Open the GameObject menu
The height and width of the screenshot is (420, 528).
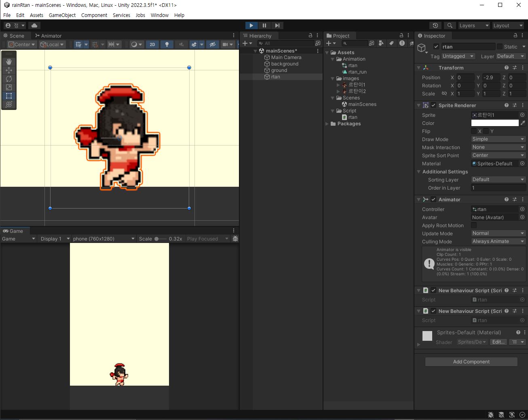pyautogui.click(x=62, y=15)
